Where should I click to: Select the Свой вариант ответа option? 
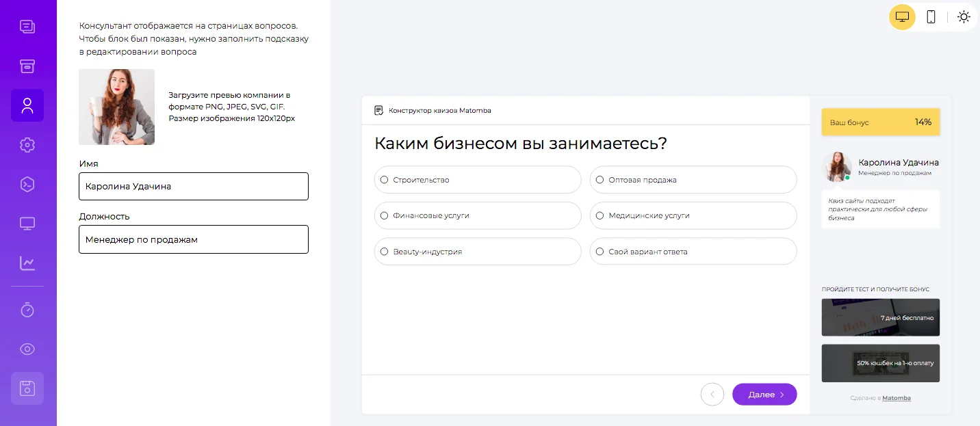(693, 252)
